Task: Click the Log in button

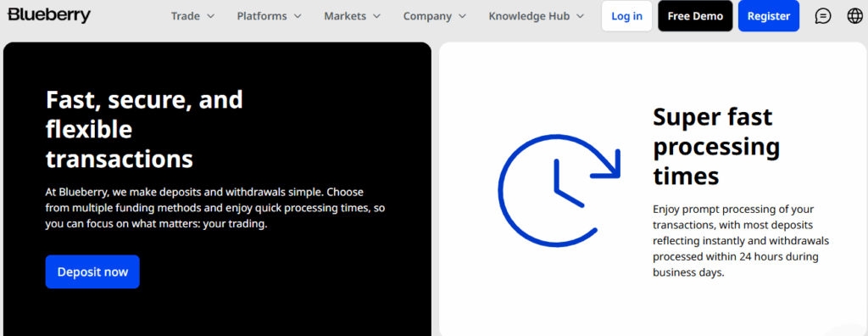Action: [x=626, y=16]
